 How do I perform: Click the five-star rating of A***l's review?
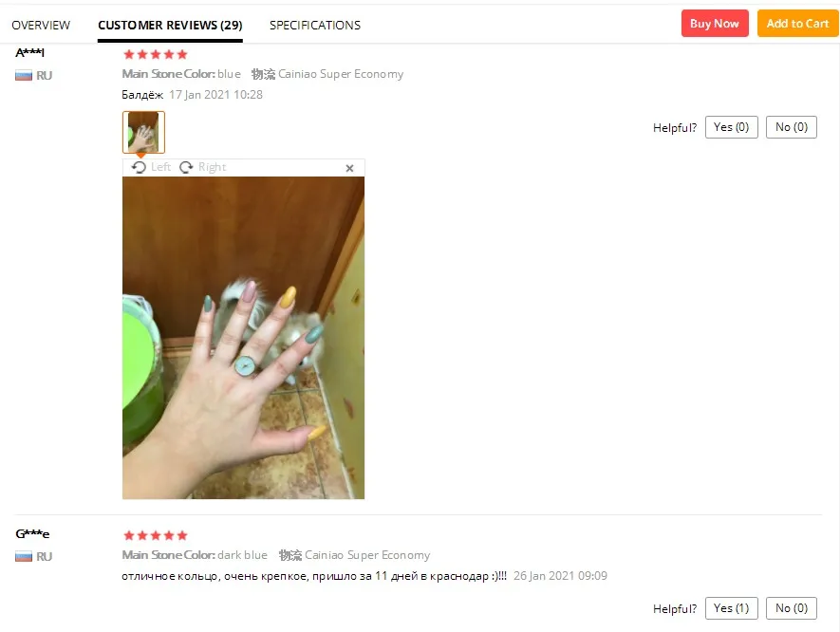[156, 54]
